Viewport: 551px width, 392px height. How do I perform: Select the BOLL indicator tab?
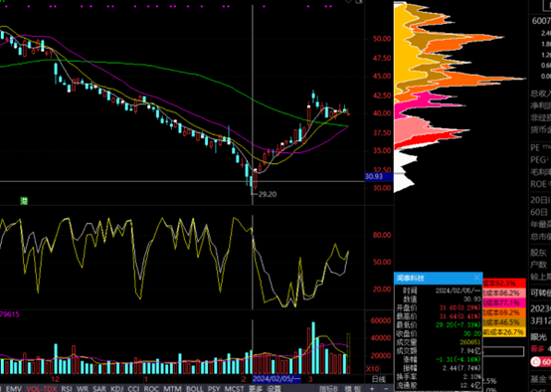[x=194, y=388]
